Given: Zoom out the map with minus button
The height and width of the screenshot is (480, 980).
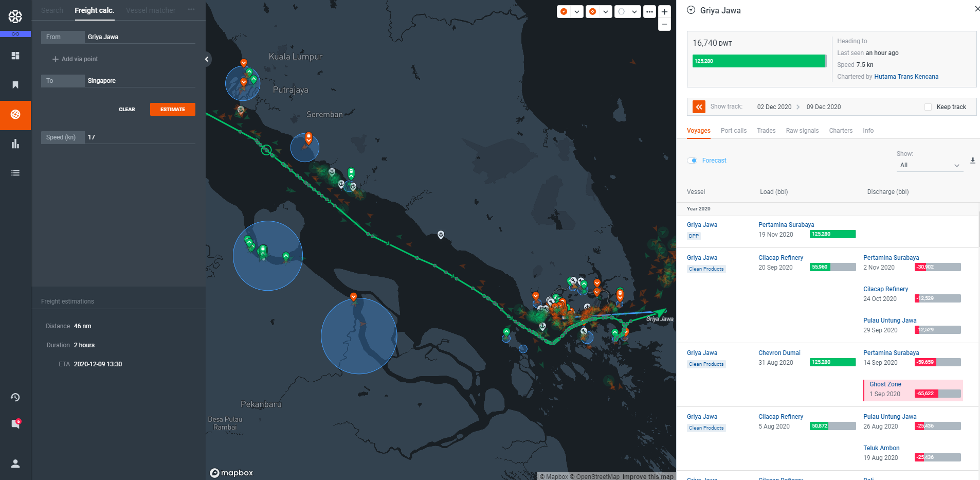Looking at the screenshot, I should click(x=664, y=24).
